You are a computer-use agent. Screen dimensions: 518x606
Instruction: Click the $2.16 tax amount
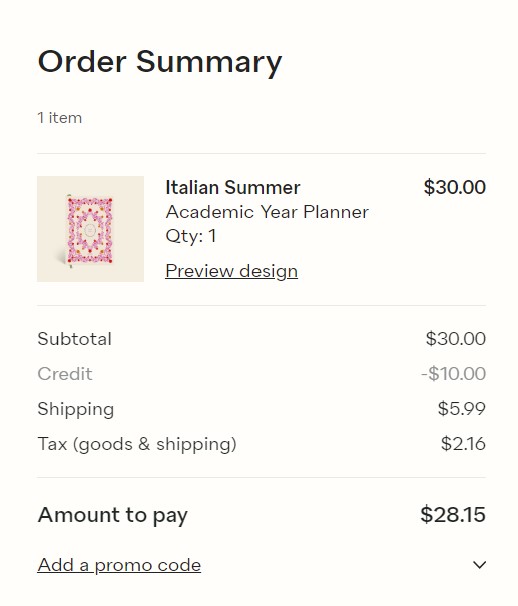click(x=463, y=444)
